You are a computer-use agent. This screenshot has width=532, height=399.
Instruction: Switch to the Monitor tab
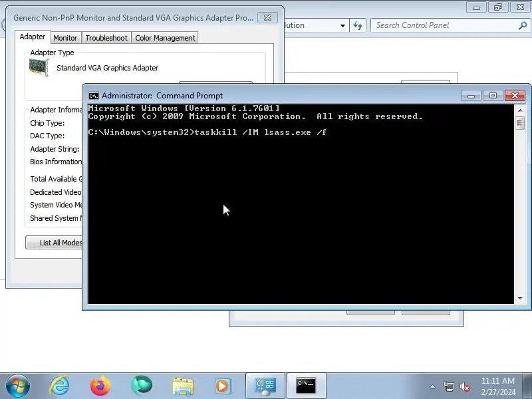click(x=65, y=38)
